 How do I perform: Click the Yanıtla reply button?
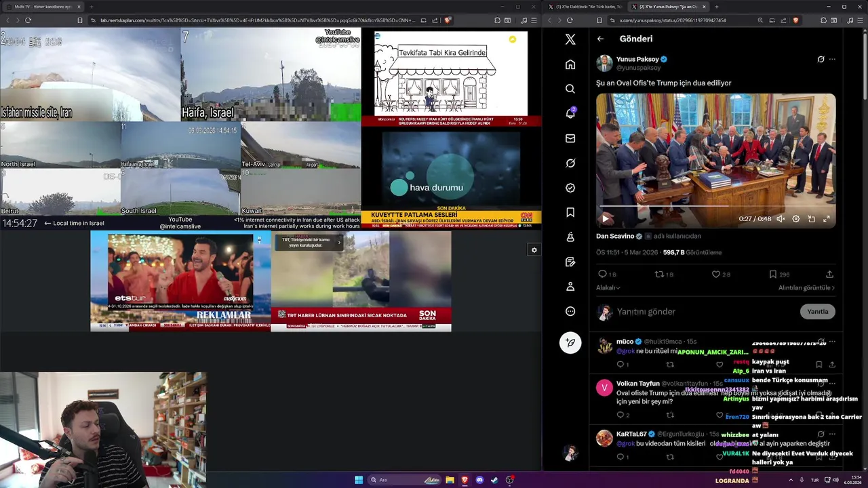coord(817,312)
